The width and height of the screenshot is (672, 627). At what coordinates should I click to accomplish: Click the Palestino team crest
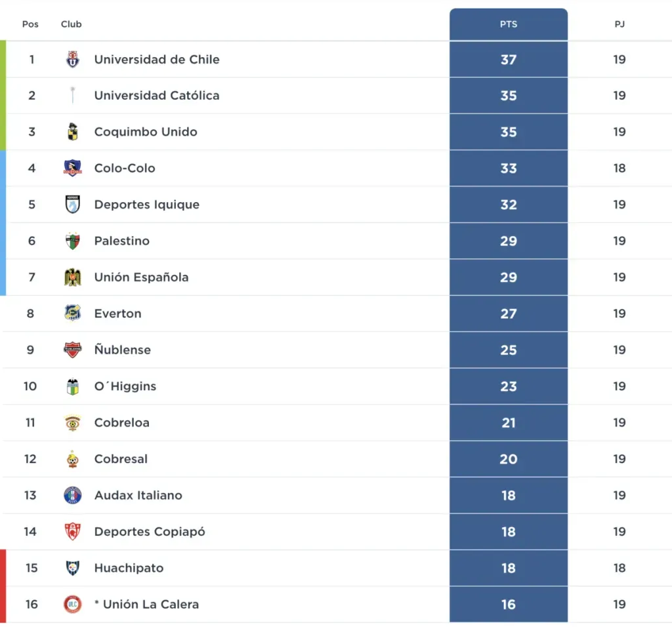coord(72,241)
